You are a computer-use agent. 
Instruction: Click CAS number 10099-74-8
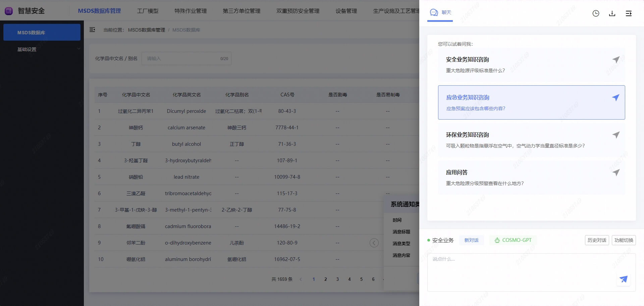287,177
